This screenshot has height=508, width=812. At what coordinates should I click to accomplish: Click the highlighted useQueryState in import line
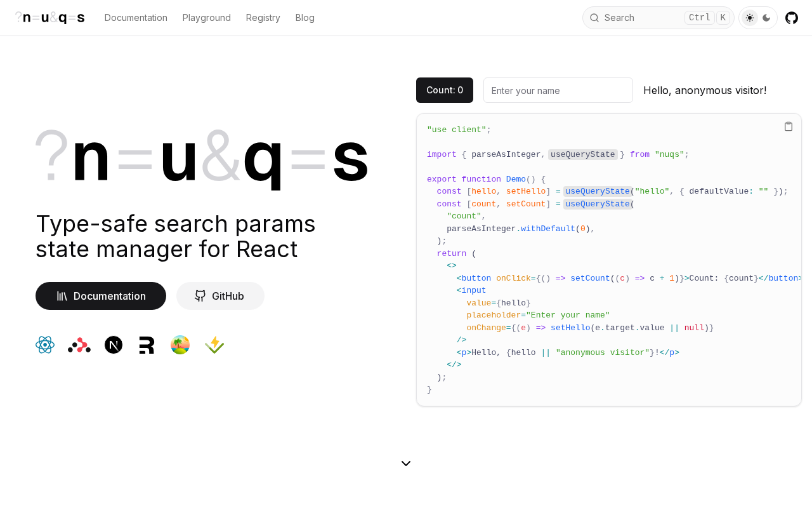click(x=583, y=154)
